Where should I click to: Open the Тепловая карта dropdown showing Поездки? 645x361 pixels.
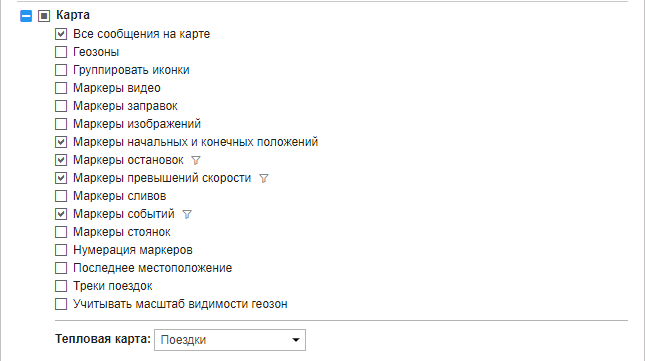[230, 340]
